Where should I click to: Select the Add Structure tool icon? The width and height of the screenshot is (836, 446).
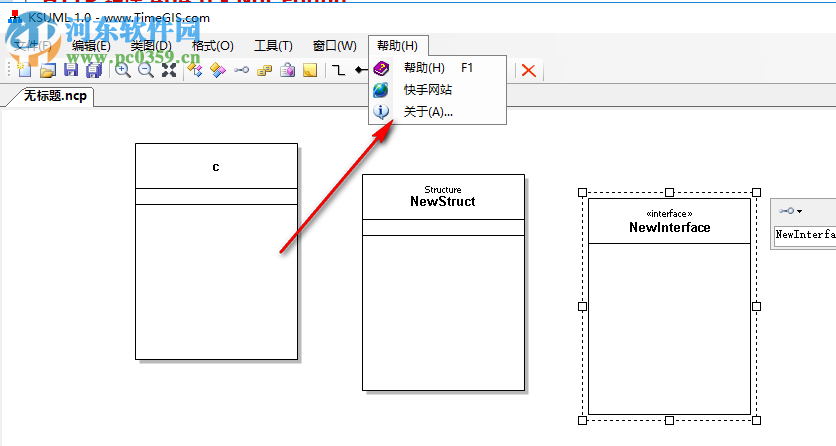pyautogui.click(x=218, y=70)
